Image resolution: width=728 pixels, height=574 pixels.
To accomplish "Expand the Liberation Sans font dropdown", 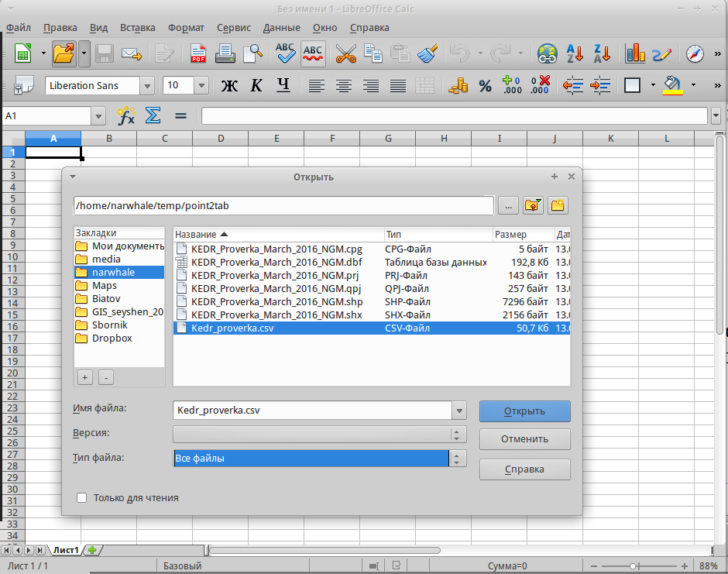I will click(x=146, y=85).
